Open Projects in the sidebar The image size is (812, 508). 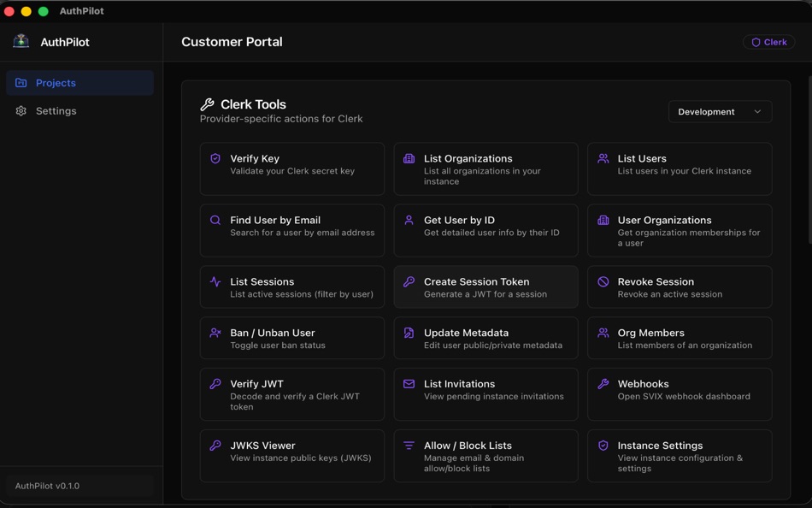tap(79, 83)
